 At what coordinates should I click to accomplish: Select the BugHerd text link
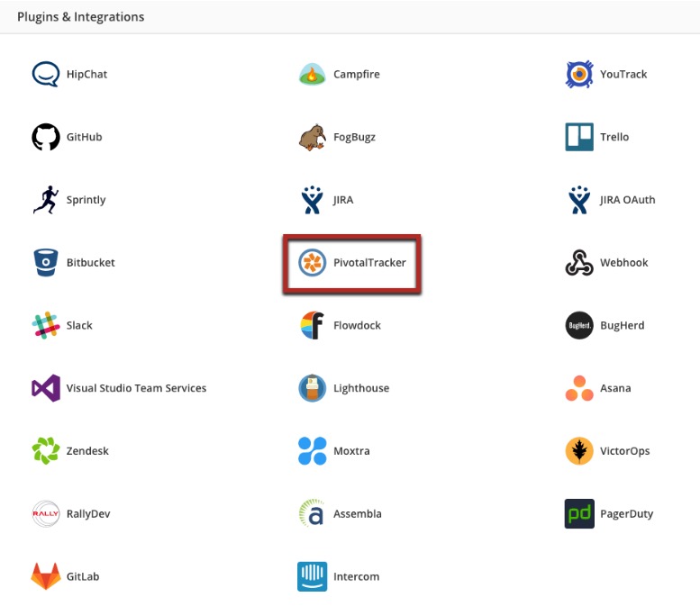[x=622, y=325]
